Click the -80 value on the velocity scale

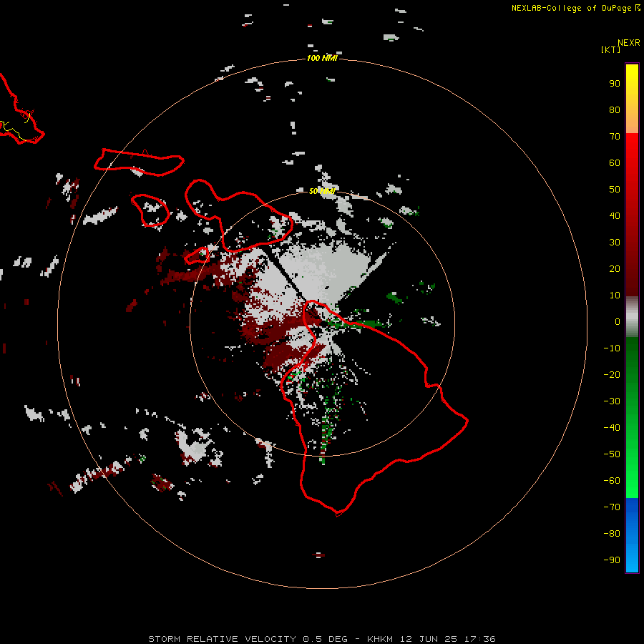[x=612, y=534]
